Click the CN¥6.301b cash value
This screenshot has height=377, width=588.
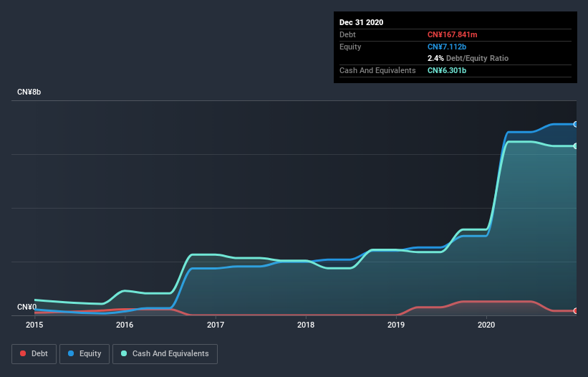[447, 70]
